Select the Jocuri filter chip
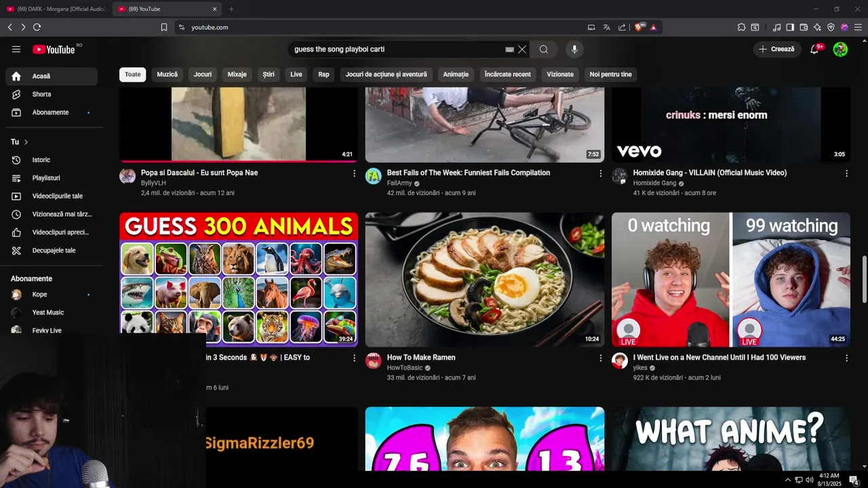This screenshot has height=488, width=868. pyautogui.click(x=203, y=75)
